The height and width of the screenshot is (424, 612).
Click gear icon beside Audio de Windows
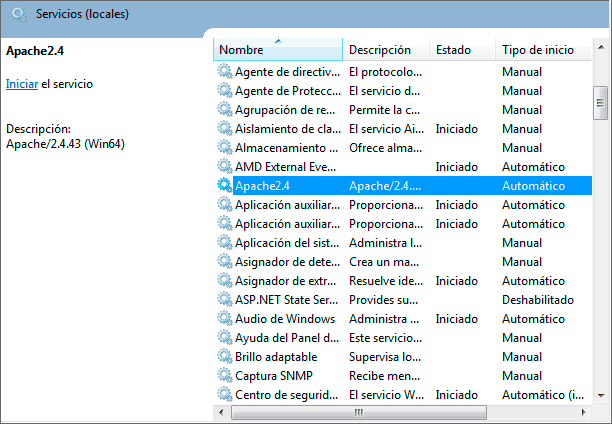click(x=225, y=319)
